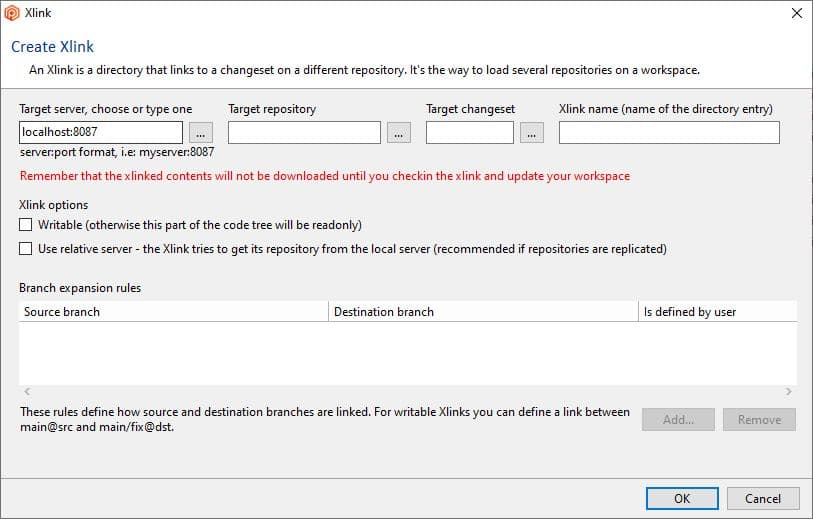The height and width of the screenshot is (519, 813).
Task: Open the target changeset browse button
Action: point(531,133)
